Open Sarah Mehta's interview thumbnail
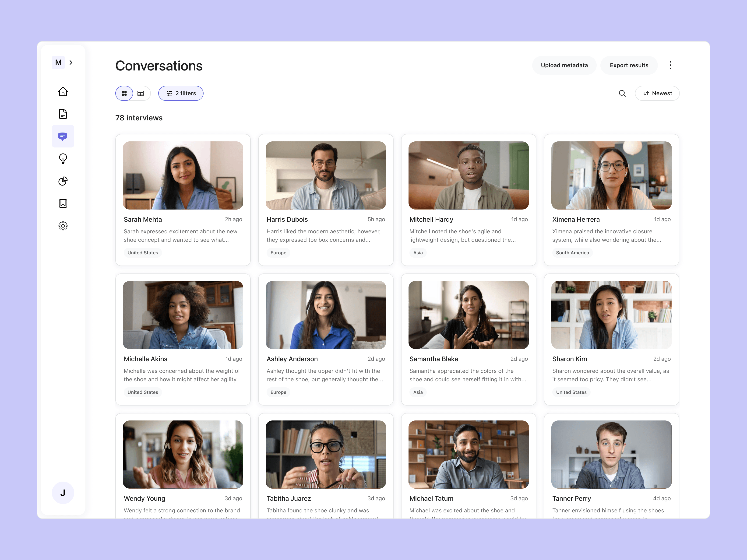Image resolution: width=747 pixels, height=560 pixels. 183,175
